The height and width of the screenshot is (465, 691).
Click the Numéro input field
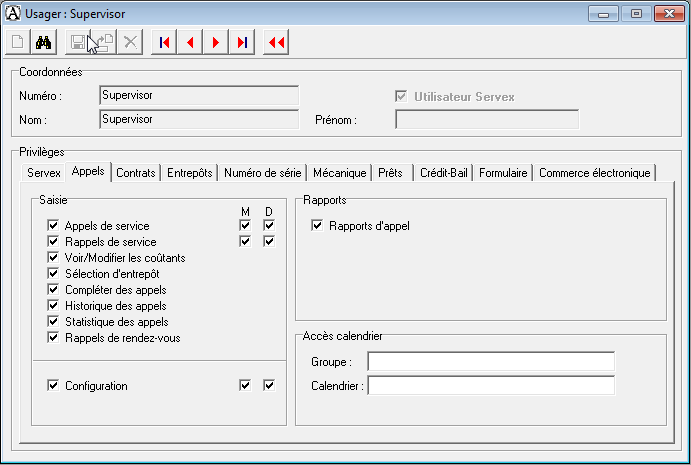(x=199, y=95)
